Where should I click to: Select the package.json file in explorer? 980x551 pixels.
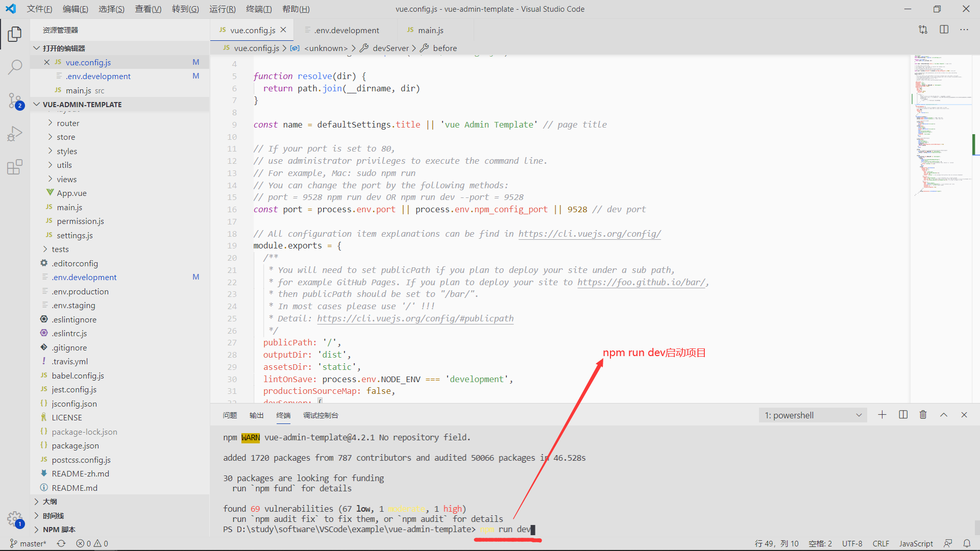click(75, 445)
